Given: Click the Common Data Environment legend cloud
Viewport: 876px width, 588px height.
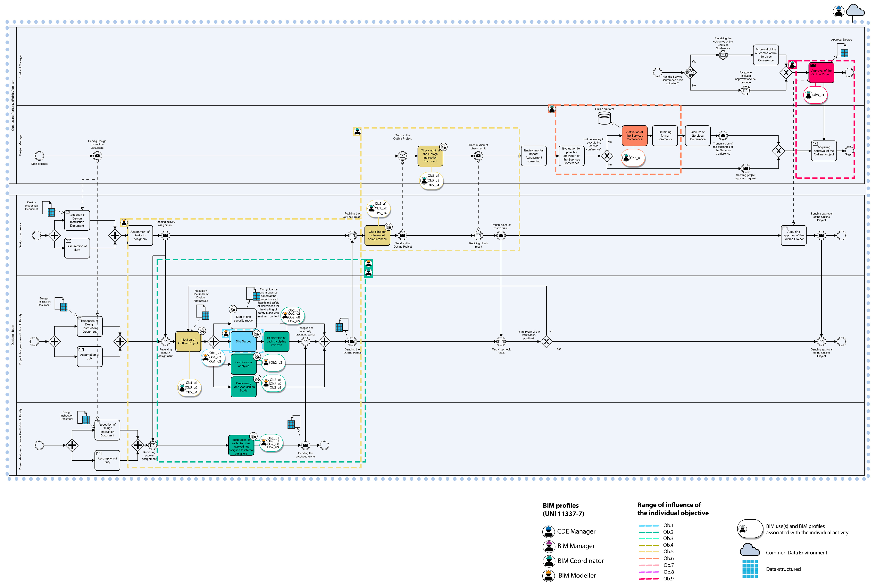Looking at the screenshot, I should coord(750,551).
